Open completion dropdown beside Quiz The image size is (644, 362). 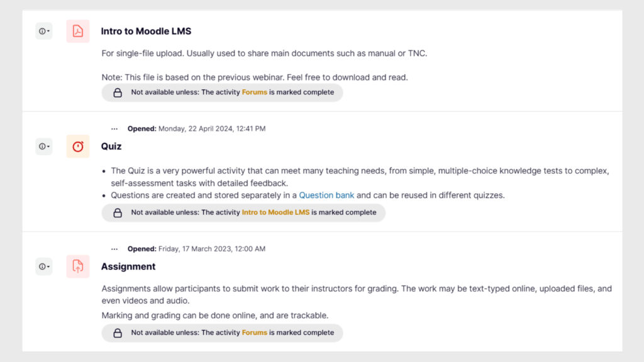click(44, 146)
